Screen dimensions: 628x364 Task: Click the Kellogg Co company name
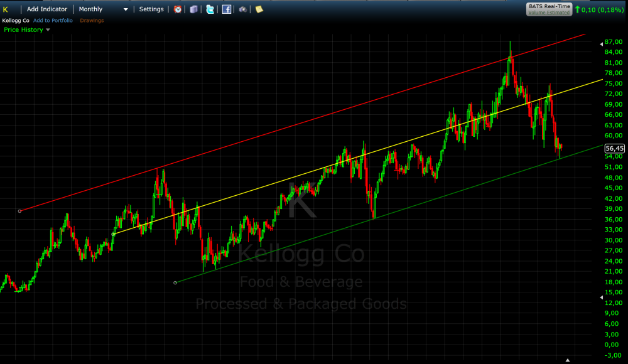[x=16, y=21]
